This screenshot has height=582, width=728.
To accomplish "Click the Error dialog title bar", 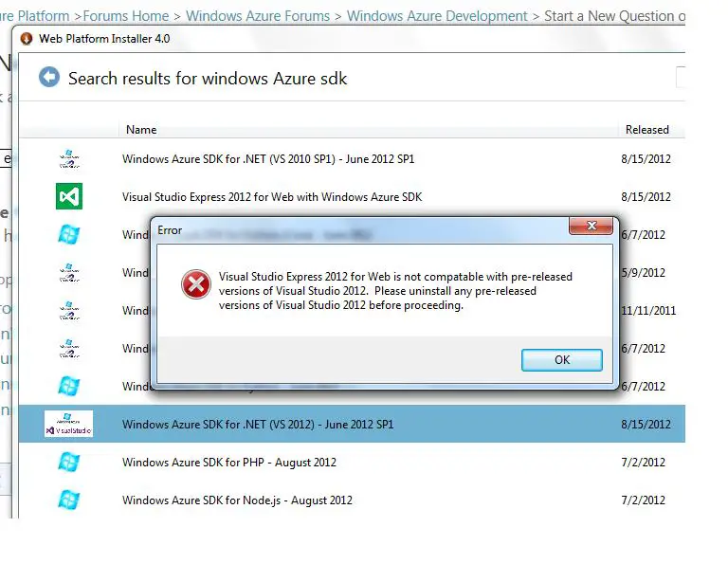I will pos(360,230).
